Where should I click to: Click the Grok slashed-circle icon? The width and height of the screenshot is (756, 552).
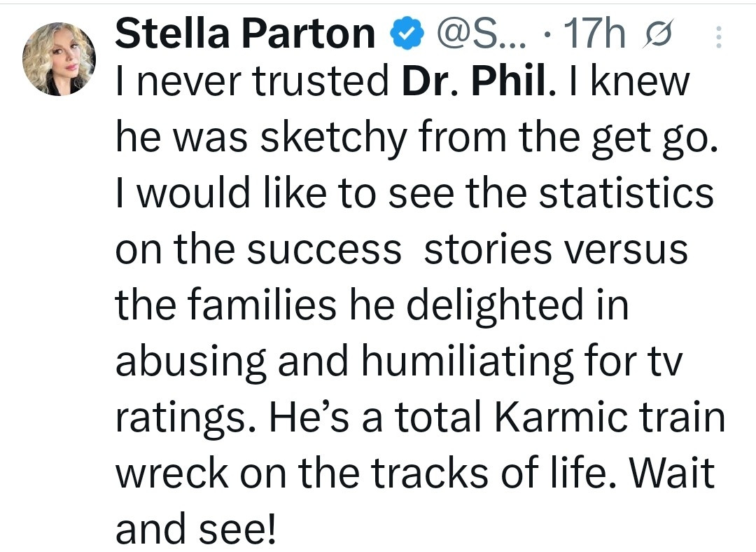[x=656, y=35]
